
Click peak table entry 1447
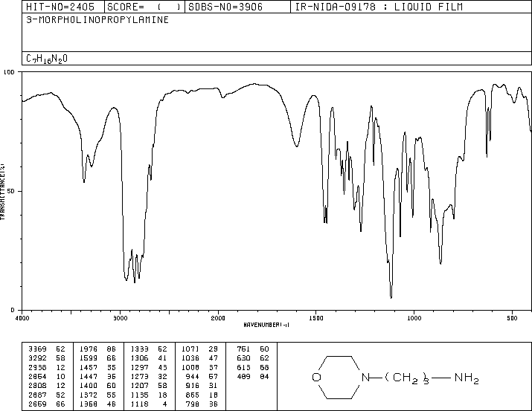[89, 376]
